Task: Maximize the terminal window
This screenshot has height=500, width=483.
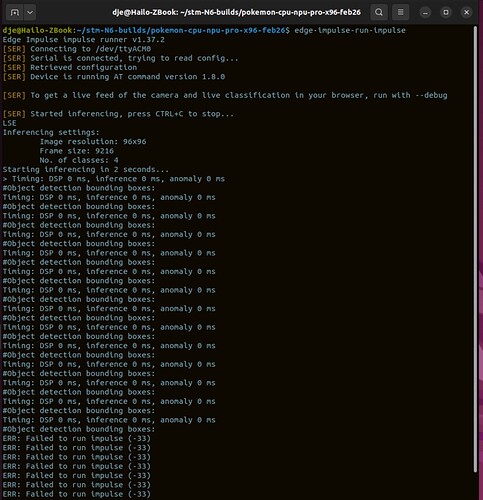Action: [x=446, y=13]
